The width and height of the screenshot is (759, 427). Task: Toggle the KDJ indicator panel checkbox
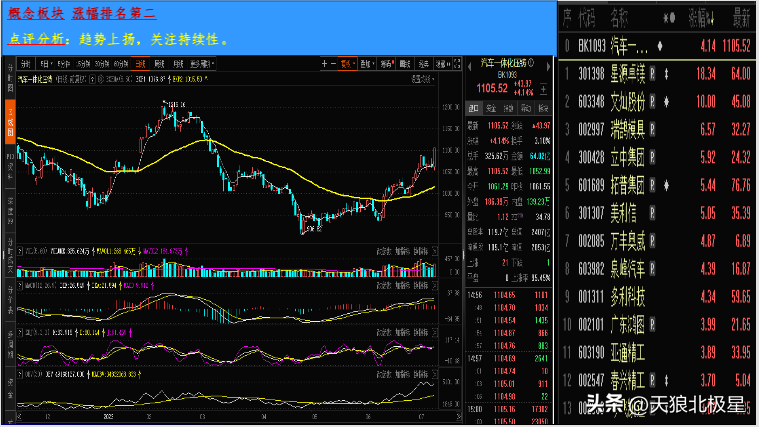coord(20,332)
